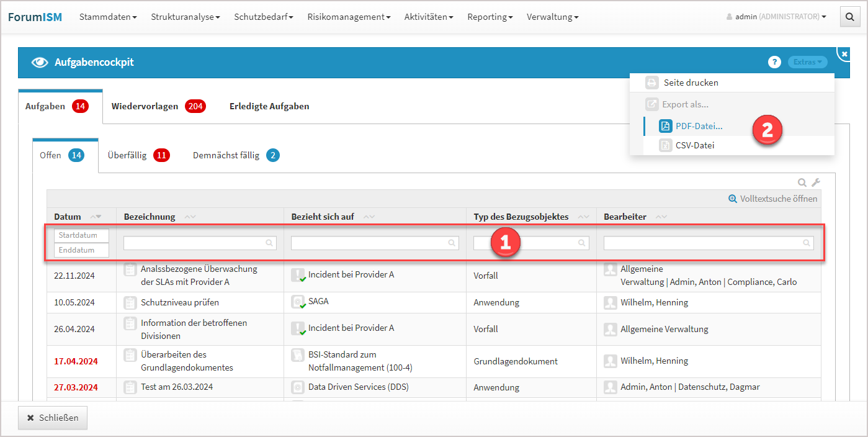Image resolution: width=868 pixels, height=437 pixels.
Task: Click the small magnifier icon above table
Action: 802,182
